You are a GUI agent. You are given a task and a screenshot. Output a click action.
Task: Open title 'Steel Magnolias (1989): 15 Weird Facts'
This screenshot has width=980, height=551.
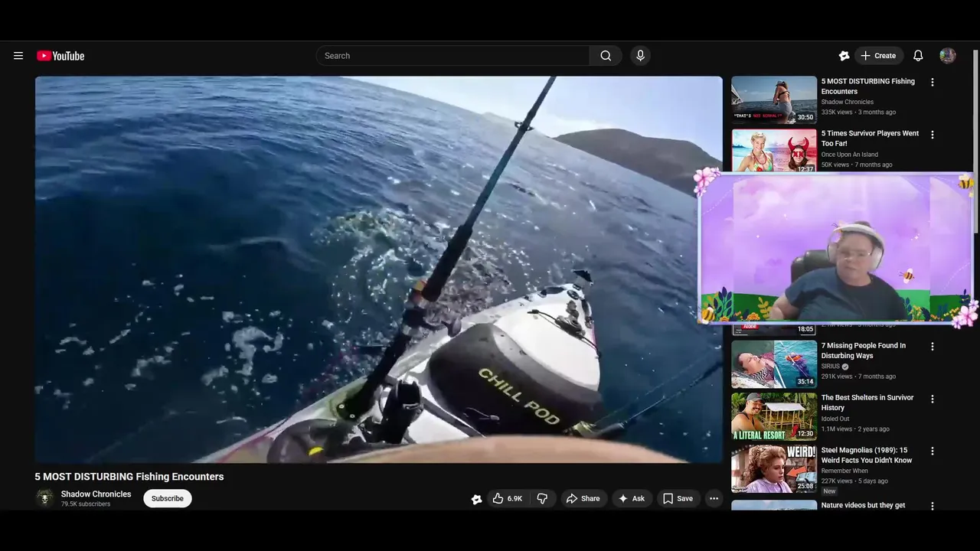[x=867, y=455]
